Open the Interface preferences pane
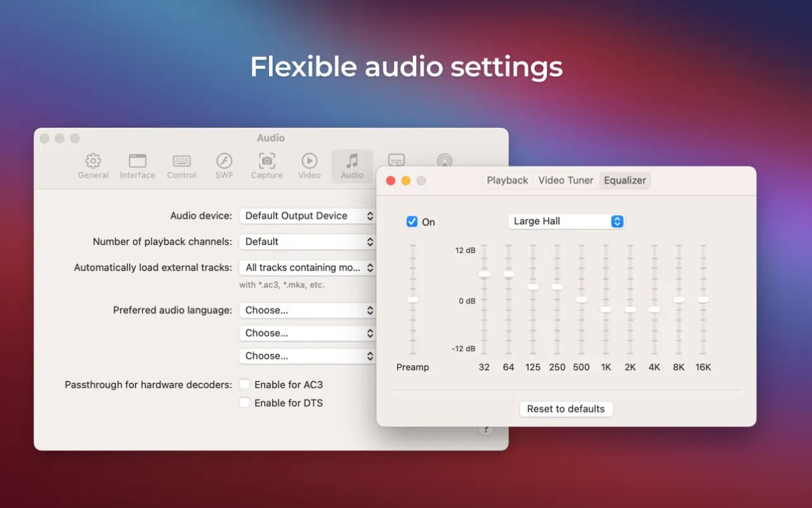This screenshot has width=812, height=508. pyautogui.click(x=137, y=166)
